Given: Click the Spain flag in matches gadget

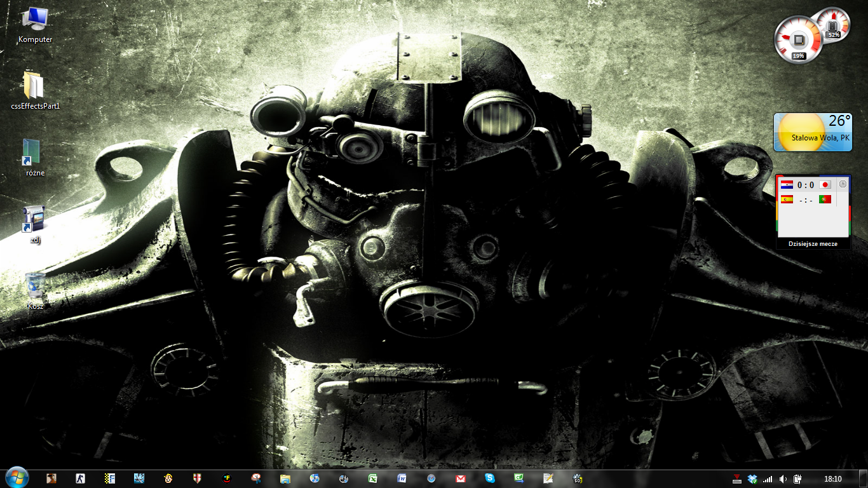Looking at the screenshot, I should 787,200.
